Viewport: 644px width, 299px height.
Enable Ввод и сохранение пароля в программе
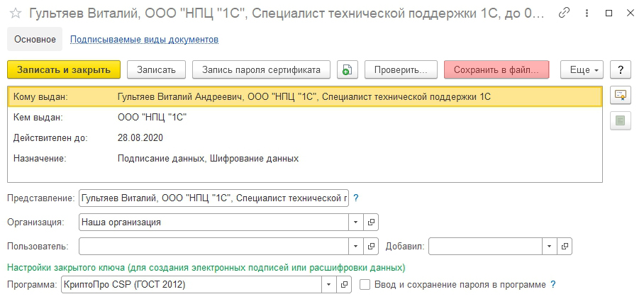click(365, 284)
